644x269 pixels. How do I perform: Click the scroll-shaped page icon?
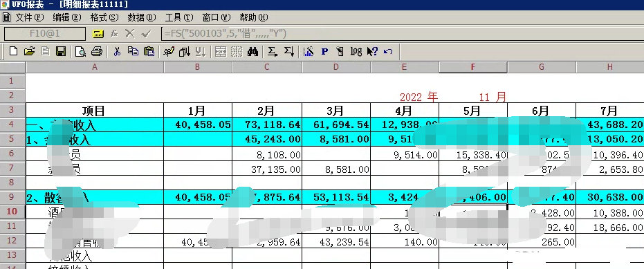(340, 51)
